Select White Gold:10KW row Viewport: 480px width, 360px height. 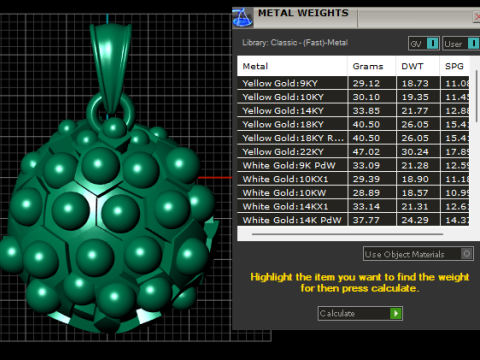353,192
